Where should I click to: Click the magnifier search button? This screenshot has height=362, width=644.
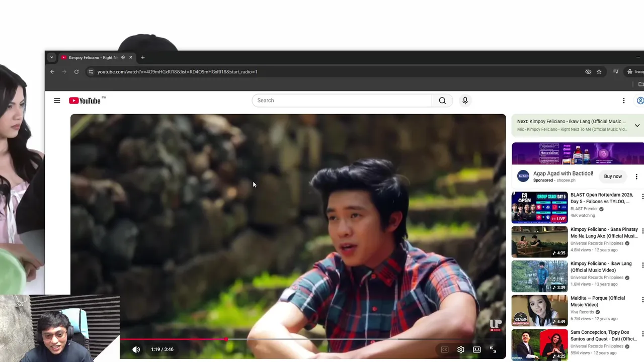[x=442, y=101]
